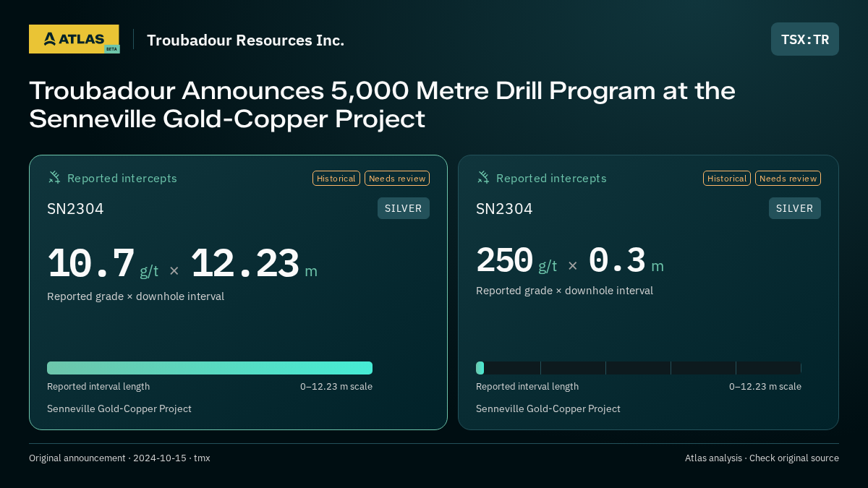Click the TSX:TR ticker badge
868x488 pixels.
[805, 39]
